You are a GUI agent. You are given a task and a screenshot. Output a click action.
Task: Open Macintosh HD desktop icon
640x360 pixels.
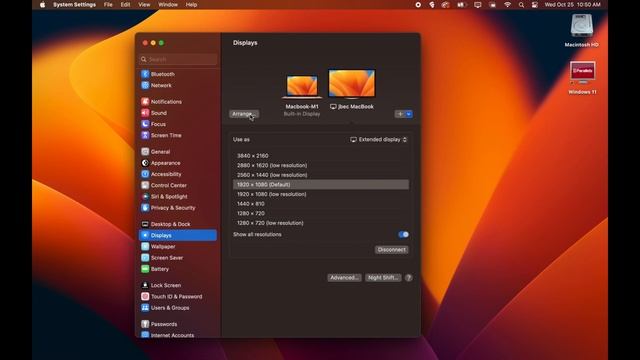click(x=582, y=30)
